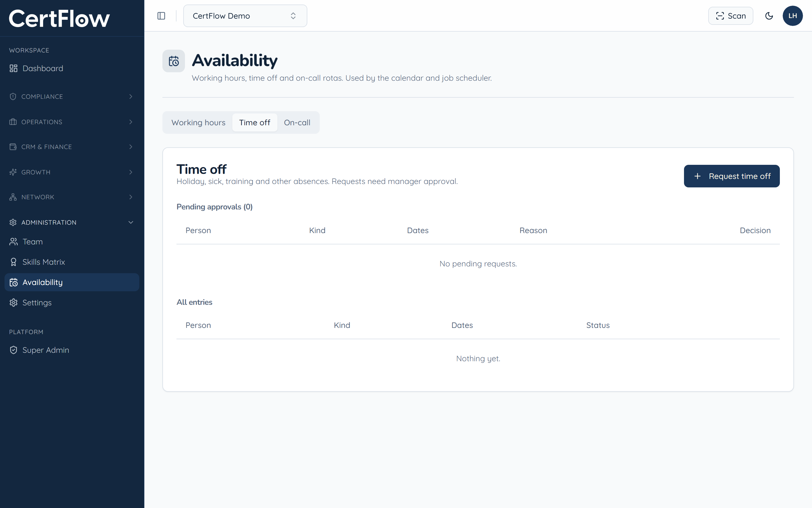812x508 pixels.
Task: Click the Network nodes icon
Action: point(13,197)
